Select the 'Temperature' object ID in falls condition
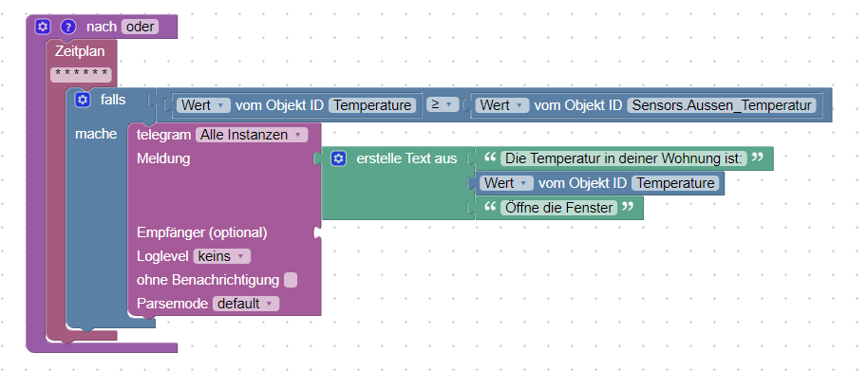Screen dimensions: 868x371 pyautogui.click(x=372, y=105)
